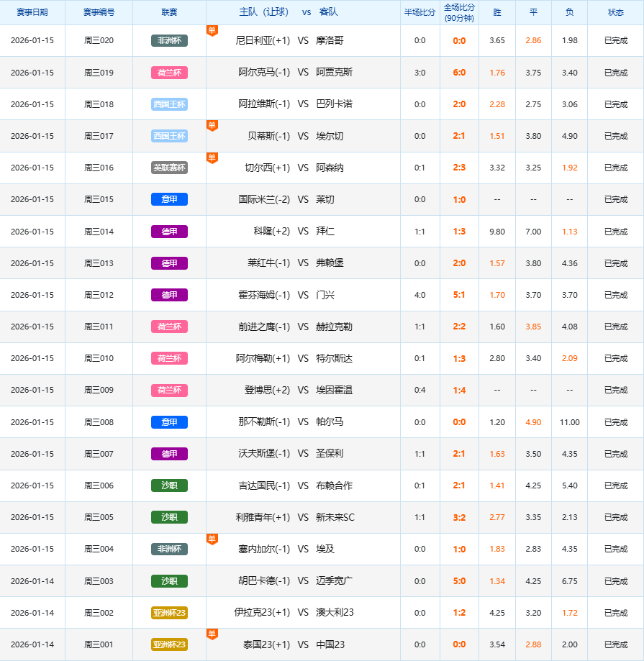This screenshot has width=644, height=661.
Task: Open the 拜仁 away team link
Action: pos(325,232)
